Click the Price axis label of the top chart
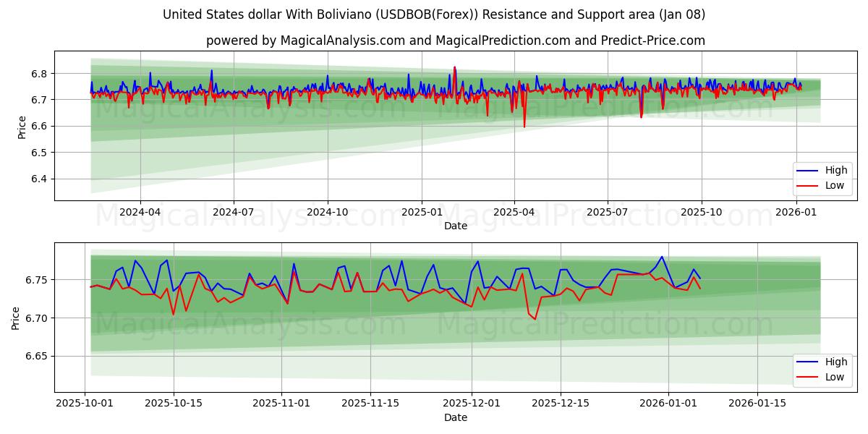Viewport: 868px width, 434px height. coord(21,126)
